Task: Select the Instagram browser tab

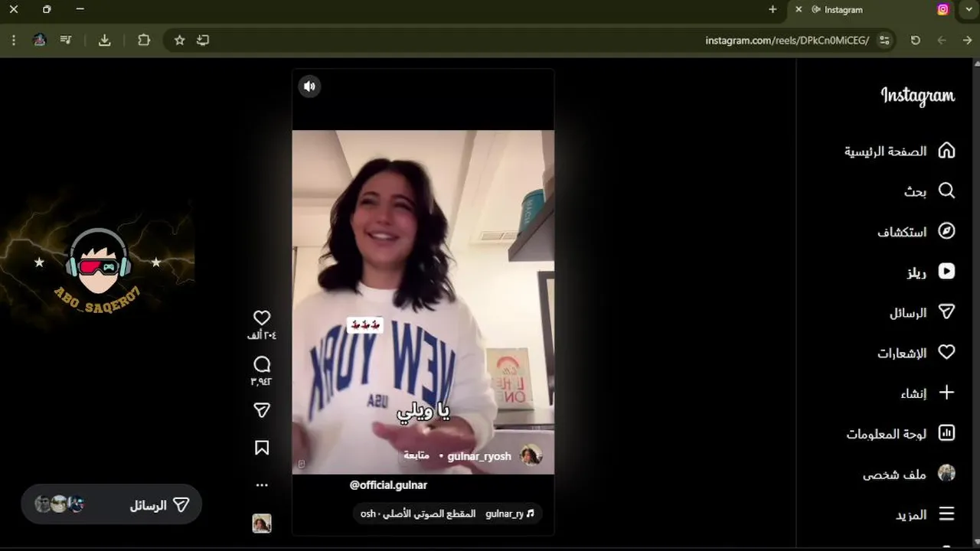Action: 869,10
